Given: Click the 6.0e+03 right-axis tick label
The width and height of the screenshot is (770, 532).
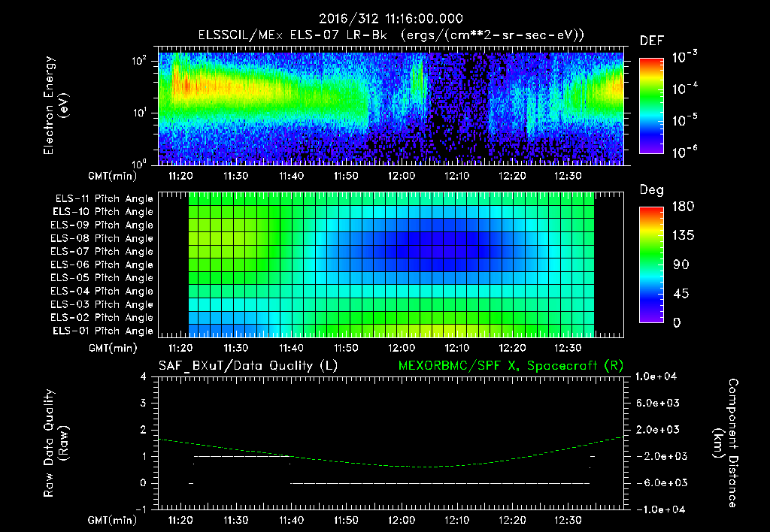Looking at the screenshot, I should [658, 403].
